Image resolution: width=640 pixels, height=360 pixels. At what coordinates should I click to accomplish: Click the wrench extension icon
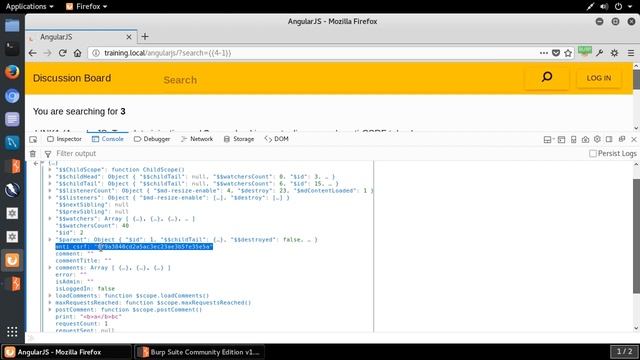pos(600,53)
